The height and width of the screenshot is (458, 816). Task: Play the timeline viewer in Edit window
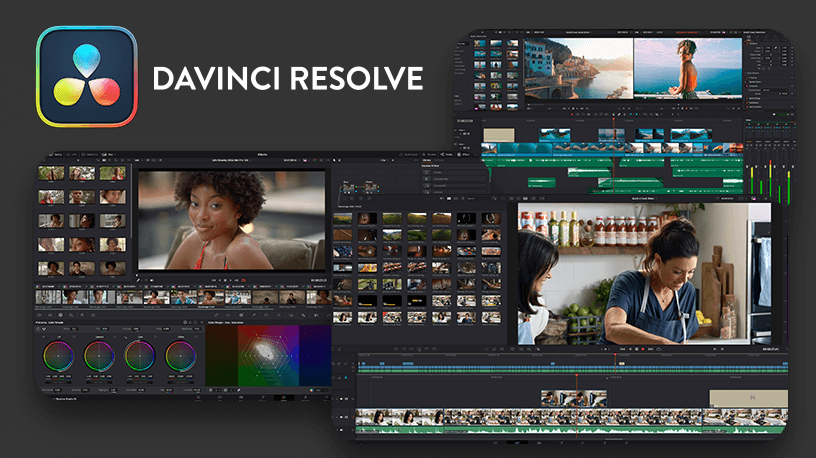(x=687, y=108)
